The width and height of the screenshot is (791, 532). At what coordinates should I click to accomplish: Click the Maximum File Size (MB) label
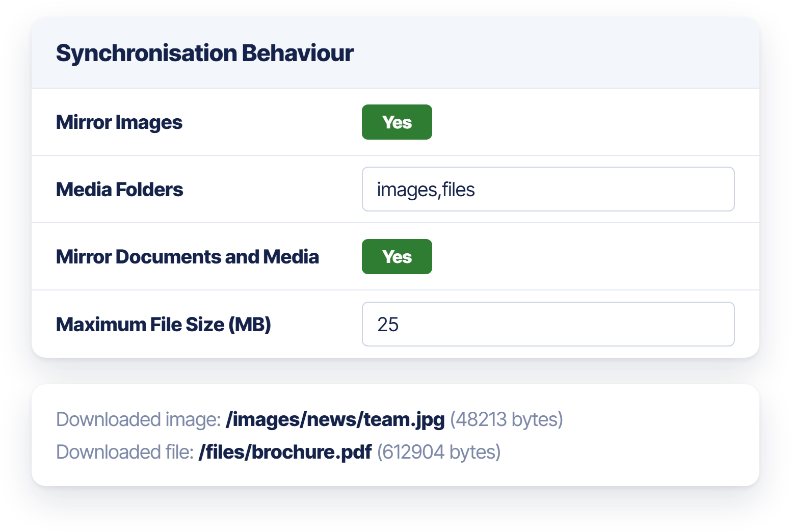(164, 325)
